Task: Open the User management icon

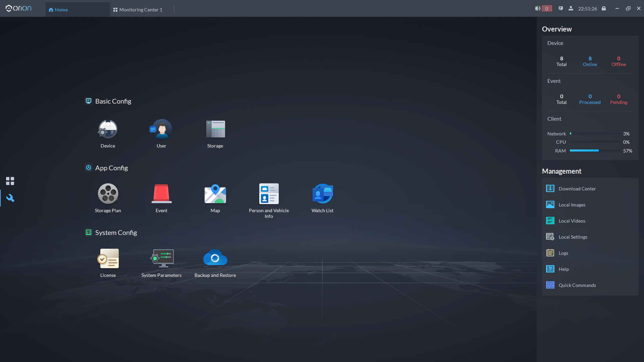Action: click(161, 129)
